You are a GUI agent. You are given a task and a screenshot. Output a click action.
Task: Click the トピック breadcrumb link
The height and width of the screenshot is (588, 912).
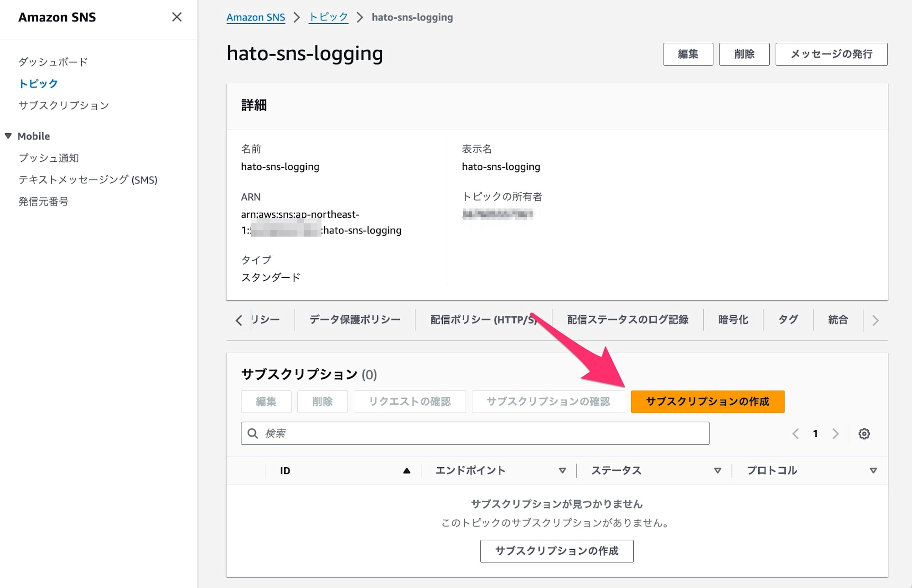(x=328, y=17)
